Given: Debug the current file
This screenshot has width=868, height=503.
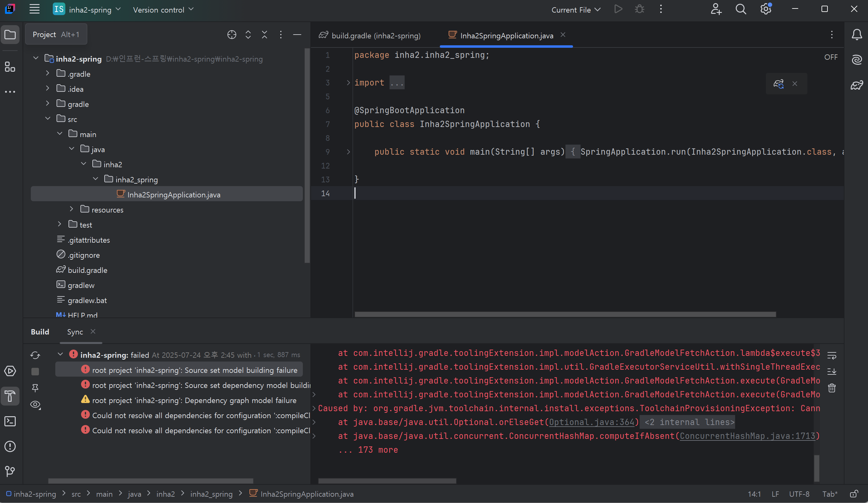Looking at the screenshot, I should click(x=640, y=9).
